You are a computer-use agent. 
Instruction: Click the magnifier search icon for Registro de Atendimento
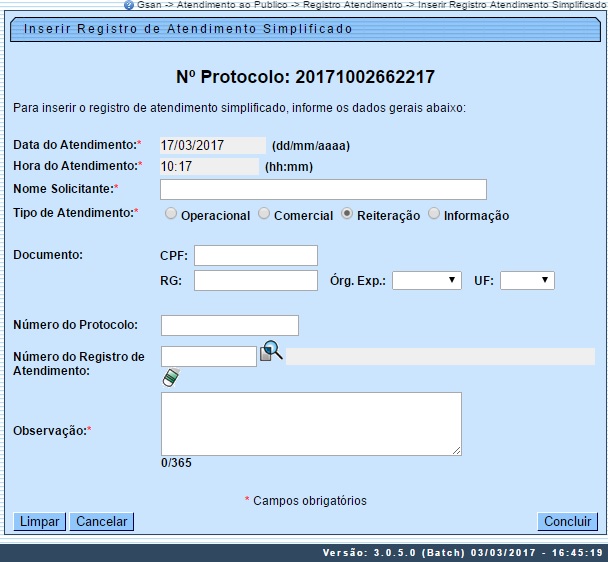click(x=271, y=351)
